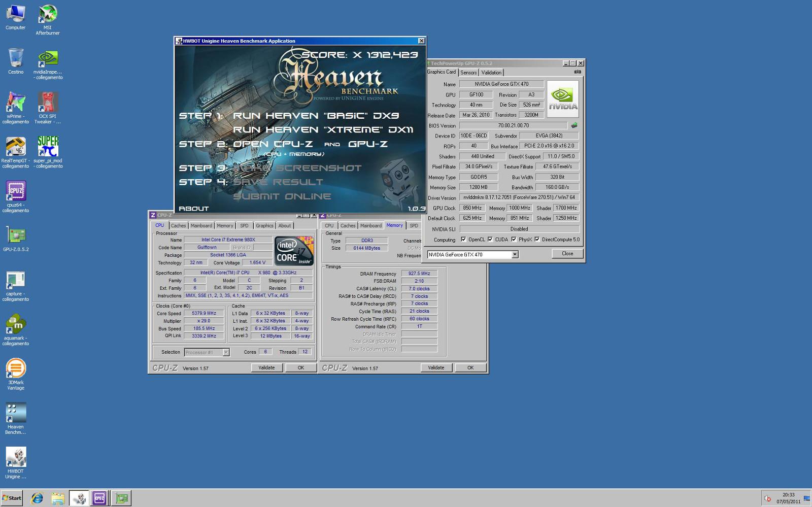Click the volume icon in the system tray

click(767, 499)
